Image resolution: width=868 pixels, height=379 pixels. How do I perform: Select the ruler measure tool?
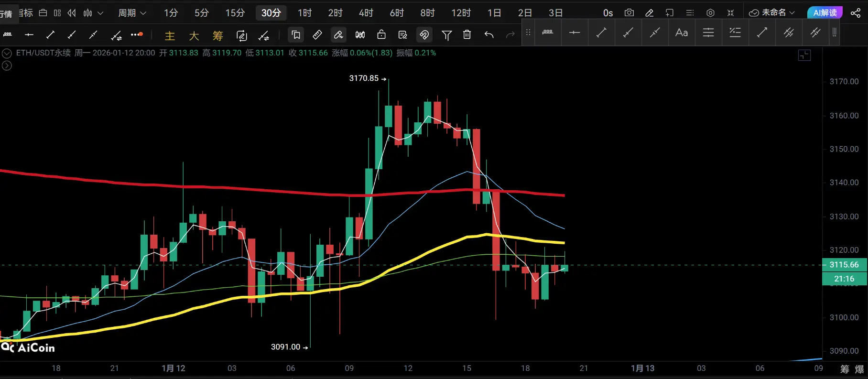coord(317,34)
